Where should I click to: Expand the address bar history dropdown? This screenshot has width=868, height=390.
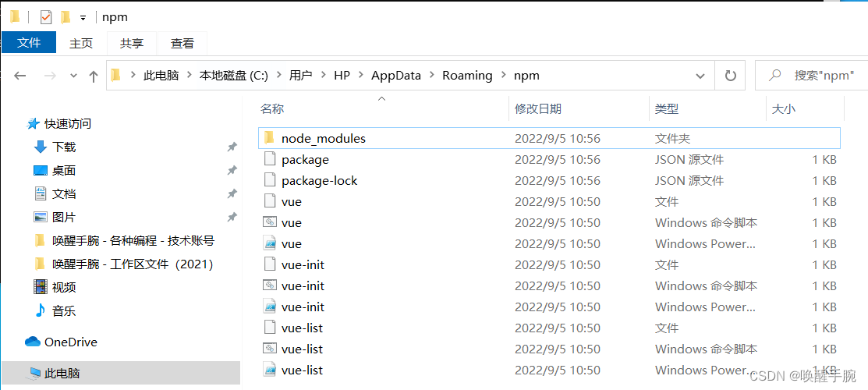[700, 76]
